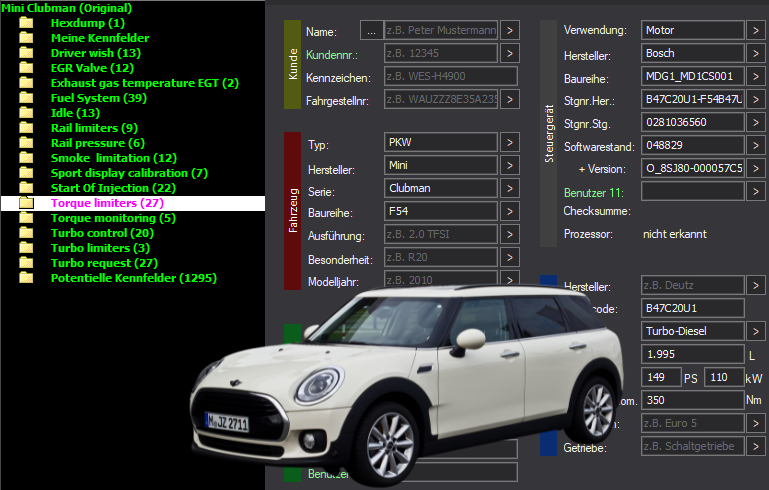The height and width of the screenshot is (490, 769).
Task: Click the torque field showing 350
Action: [x=692, y=400]
